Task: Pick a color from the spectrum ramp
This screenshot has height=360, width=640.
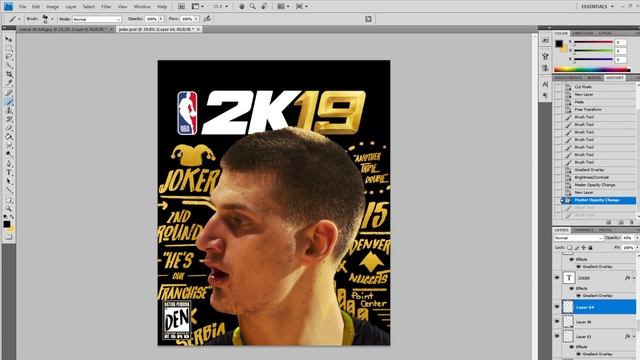Action: (x=592, y=70)
